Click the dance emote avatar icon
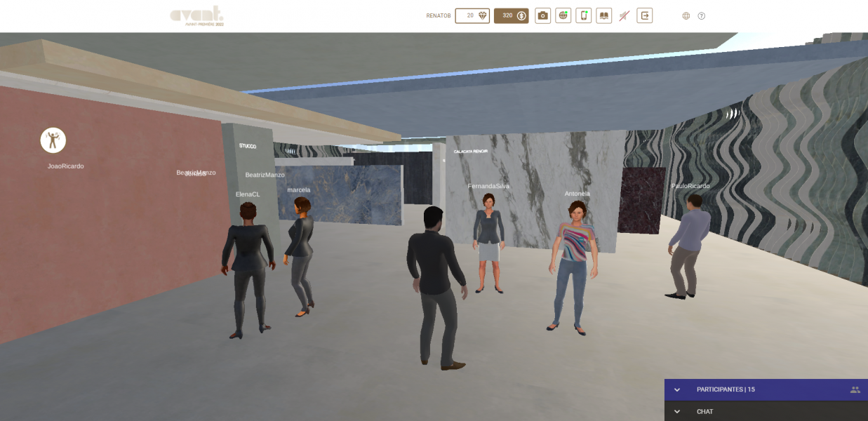This screenshot has width=868, height=421. click(53, 140)
